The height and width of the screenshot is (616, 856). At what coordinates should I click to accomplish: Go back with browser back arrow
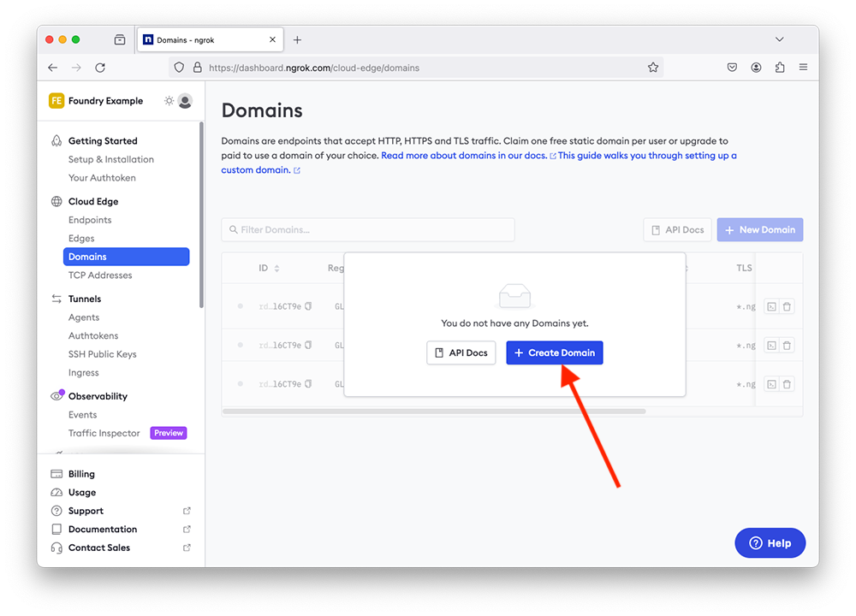coord(52,68)
